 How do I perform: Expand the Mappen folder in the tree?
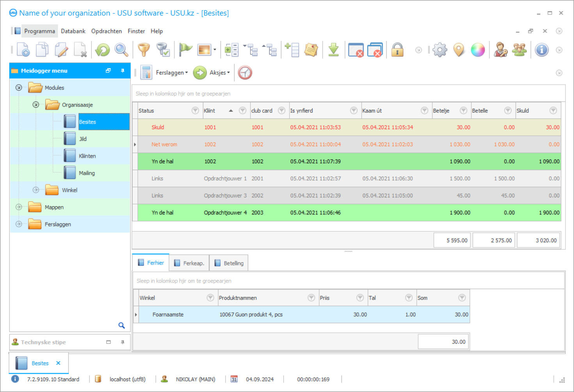18,207
